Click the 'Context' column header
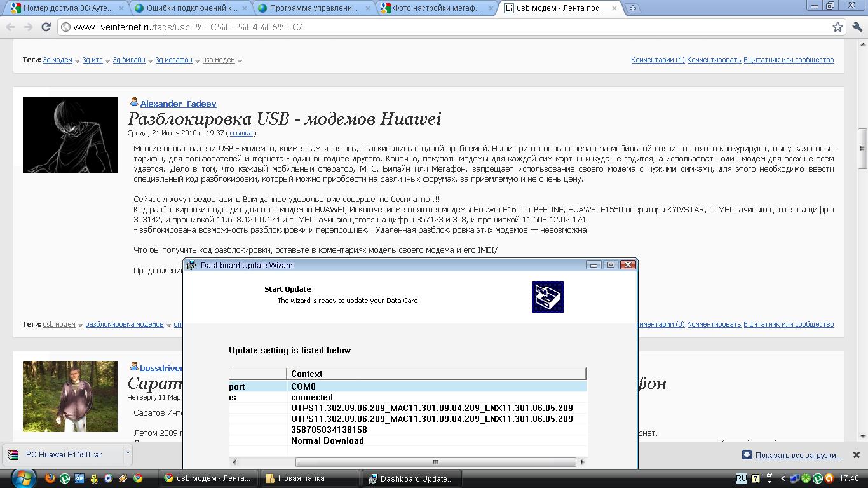This screenshot has width=868, height=488. pos(436,374)
